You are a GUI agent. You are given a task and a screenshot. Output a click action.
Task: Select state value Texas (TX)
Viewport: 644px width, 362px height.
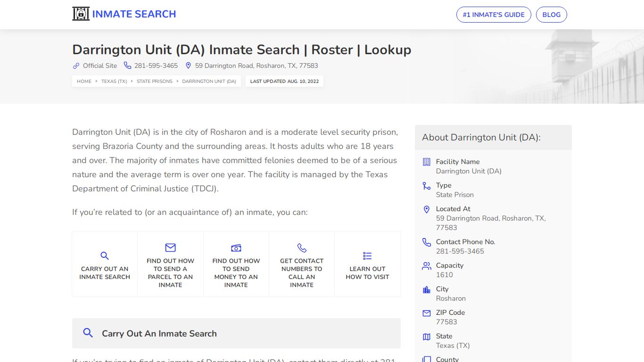pyautogui.click(x=453, y=346)
